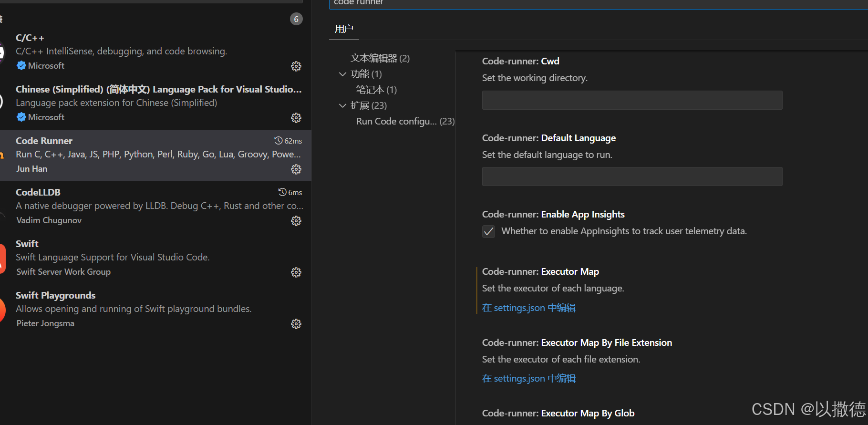Viewport: 868px width, 425px height.
Task: Click the Swift Playgrounds gear icon
Action: click(x=296, y=324)
